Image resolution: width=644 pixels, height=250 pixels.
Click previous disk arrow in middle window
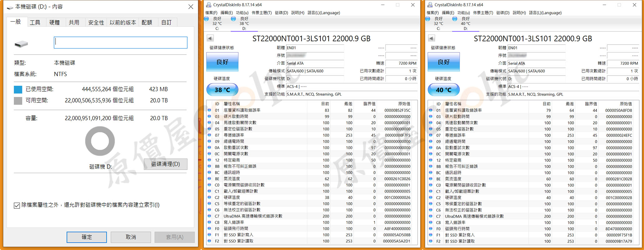(x=210, y=38)
